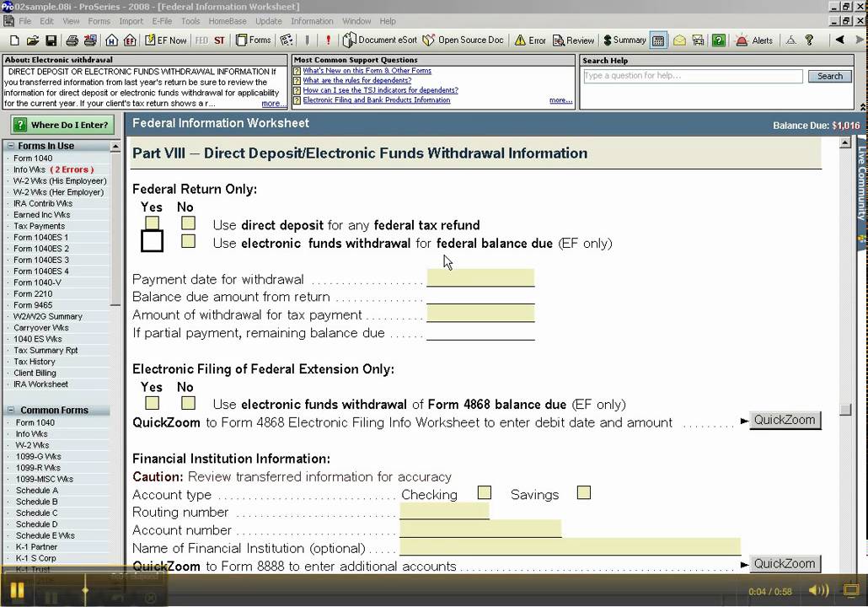The height and width of the screenshot is (607, 868).
Task: Check Yes for direct deposit federal refund
Action: [152, 223]
